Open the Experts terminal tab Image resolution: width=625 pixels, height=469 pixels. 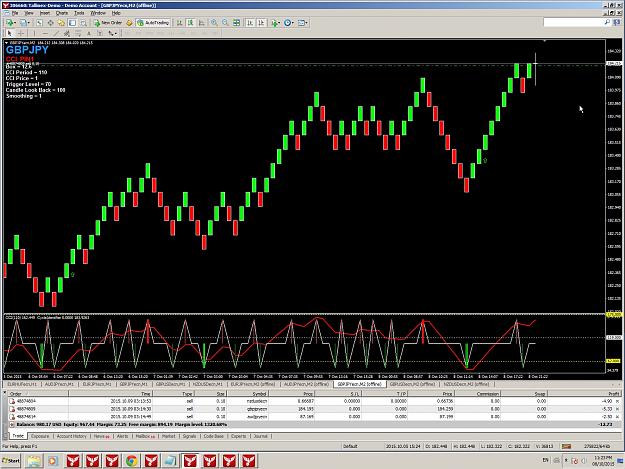[x=238, y=436]
